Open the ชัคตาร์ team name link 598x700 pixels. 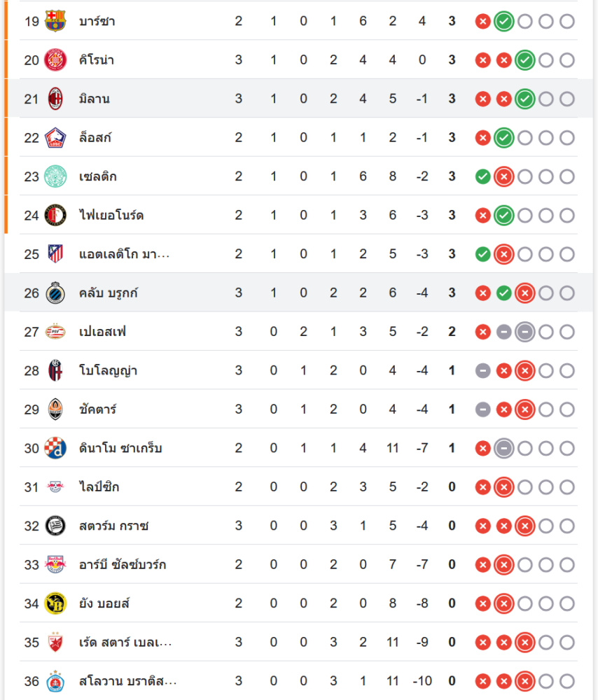coord(98,409)
